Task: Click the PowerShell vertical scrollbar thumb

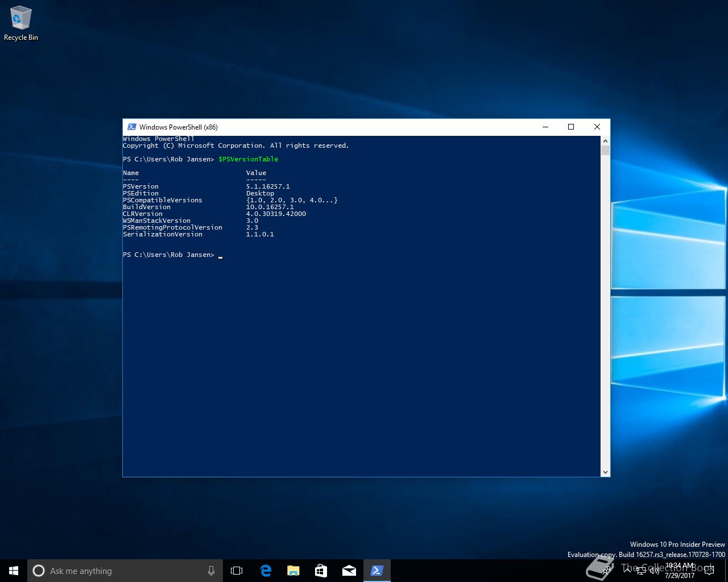Action: (x=605, y=150)
